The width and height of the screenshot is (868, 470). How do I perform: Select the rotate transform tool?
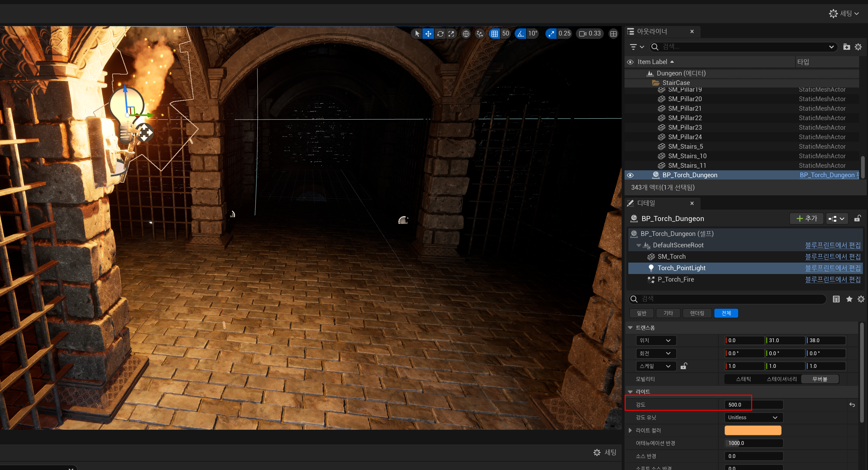pyautogui.click(x=440, y=34)
